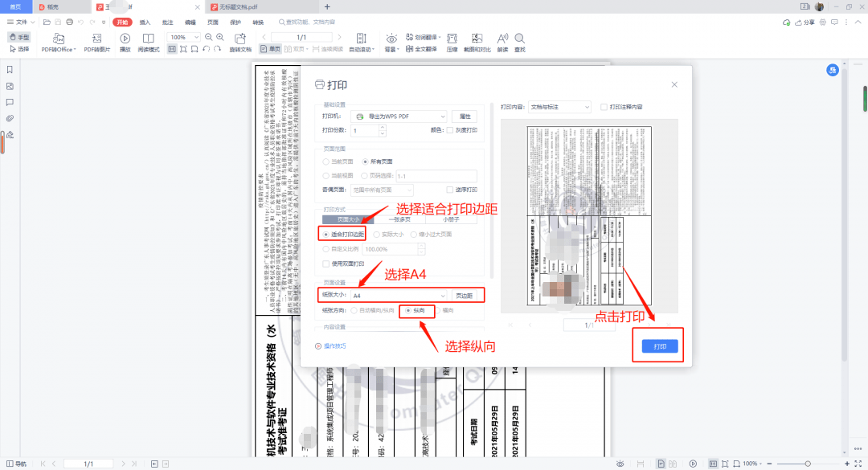Open the 截图和对比 tool
This screenshot has height=470, width=868.
[477, 39]
